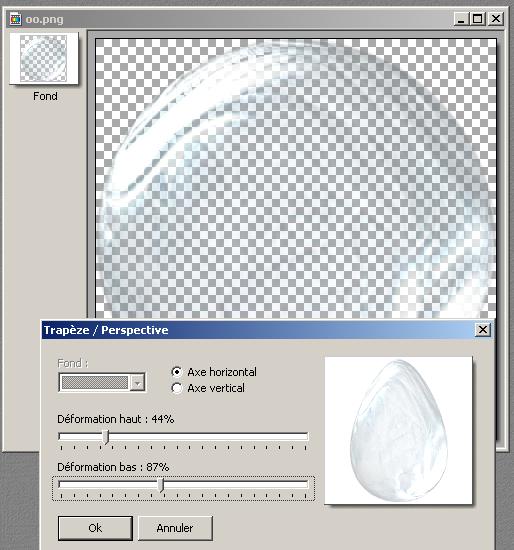The height and width of the screenshot is (550, 514).
Task: Select the Axe horizontal radio button
Action: (177, 372)
